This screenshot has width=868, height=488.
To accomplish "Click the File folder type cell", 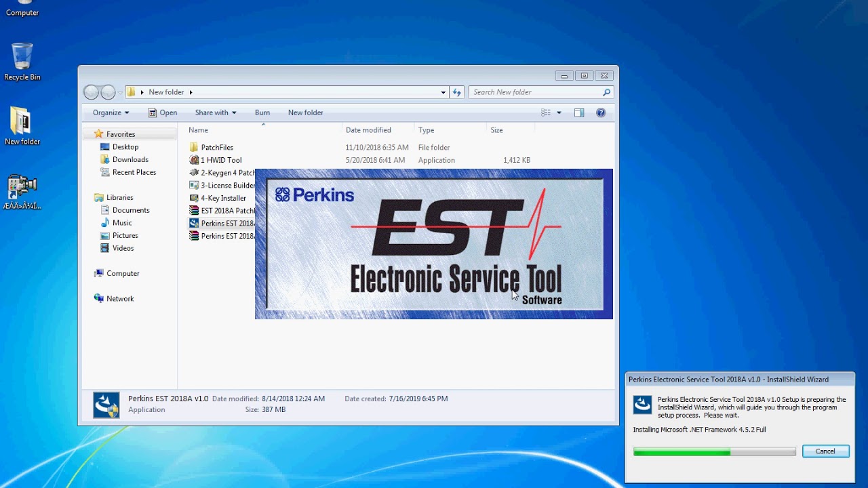I will click(434, 148).
